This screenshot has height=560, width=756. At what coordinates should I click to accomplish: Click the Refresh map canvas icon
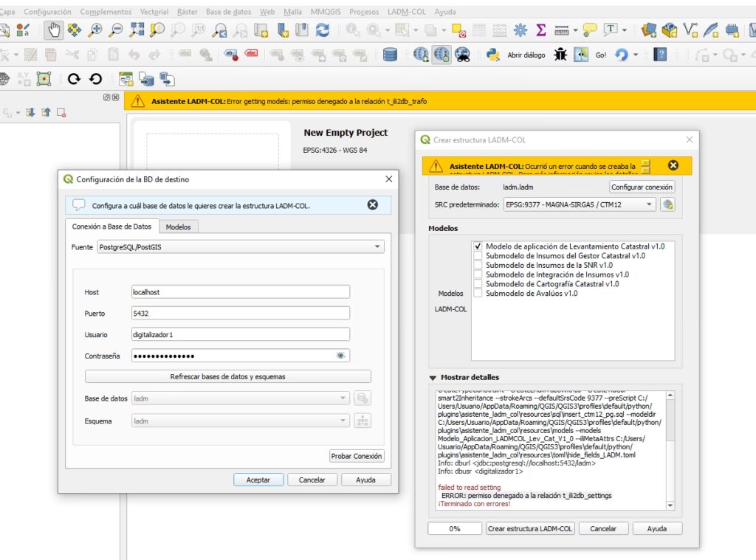click(323, 30)
